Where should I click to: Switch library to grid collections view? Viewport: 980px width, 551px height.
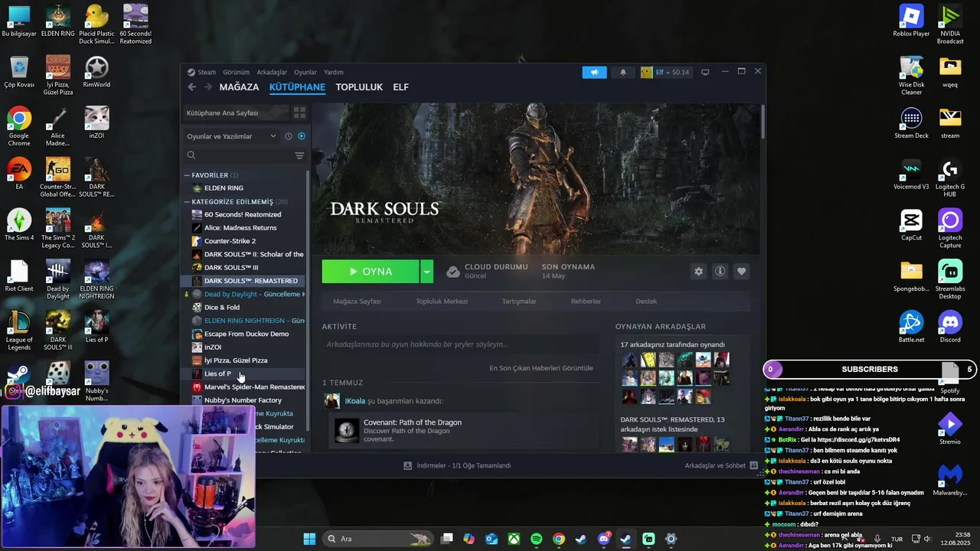click(299, 112)
